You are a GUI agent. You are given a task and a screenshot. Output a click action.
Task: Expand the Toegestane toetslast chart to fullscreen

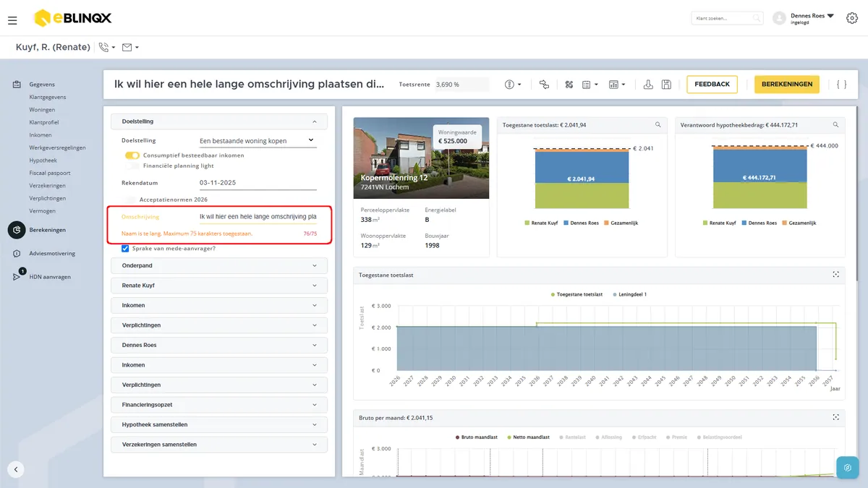pos(835,275)
